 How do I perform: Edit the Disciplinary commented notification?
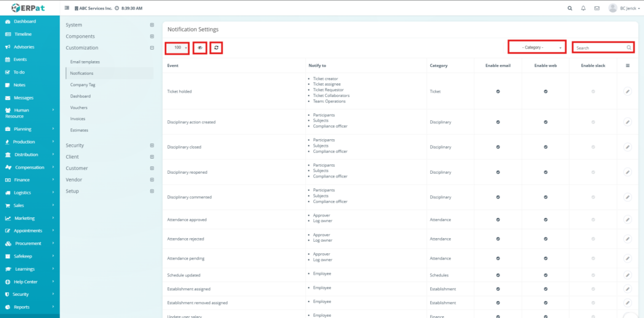coord(628,197)
